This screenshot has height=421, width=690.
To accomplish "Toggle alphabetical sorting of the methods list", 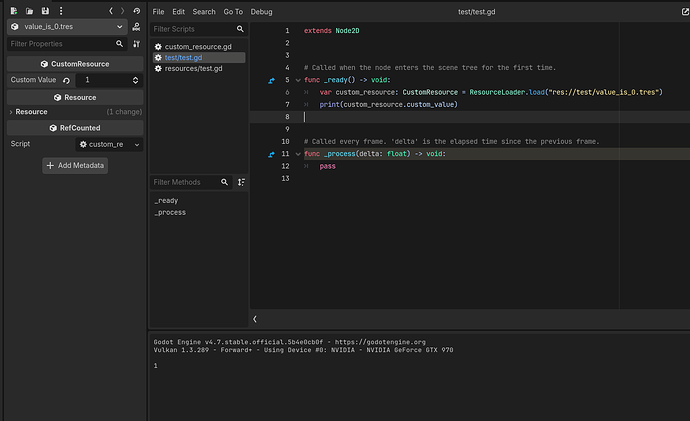I will pos(241,182).
